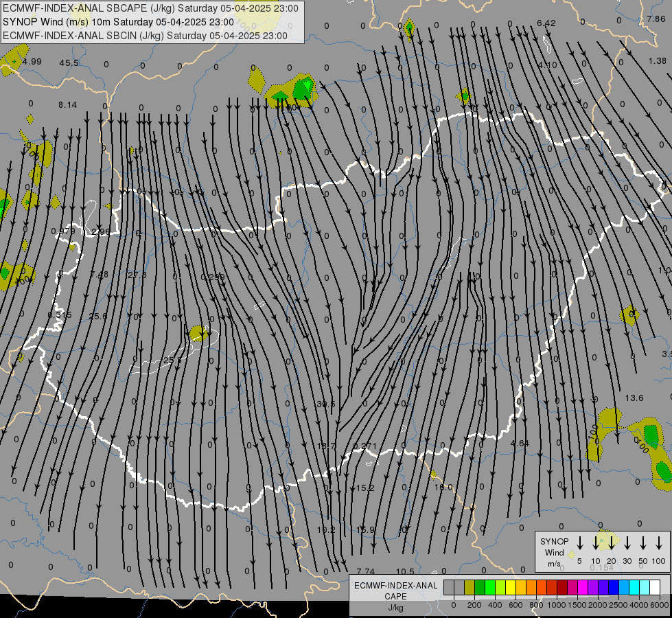Click the 10.2 value on the map

click(326, 529)
